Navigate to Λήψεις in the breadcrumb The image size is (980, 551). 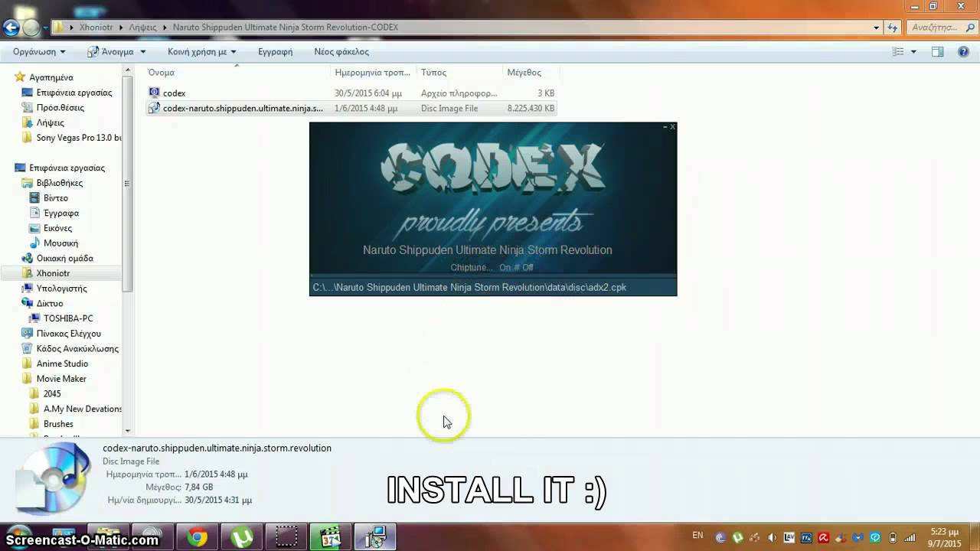coord(142,28)
